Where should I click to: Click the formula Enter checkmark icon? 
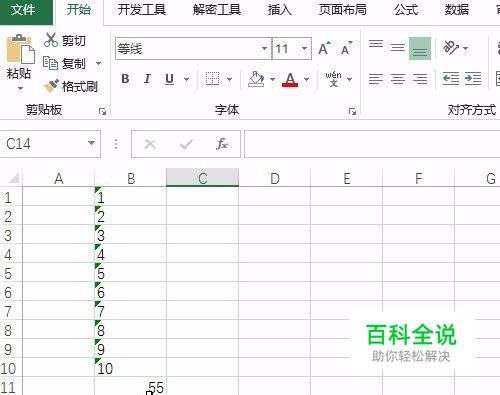coord(186,144)
